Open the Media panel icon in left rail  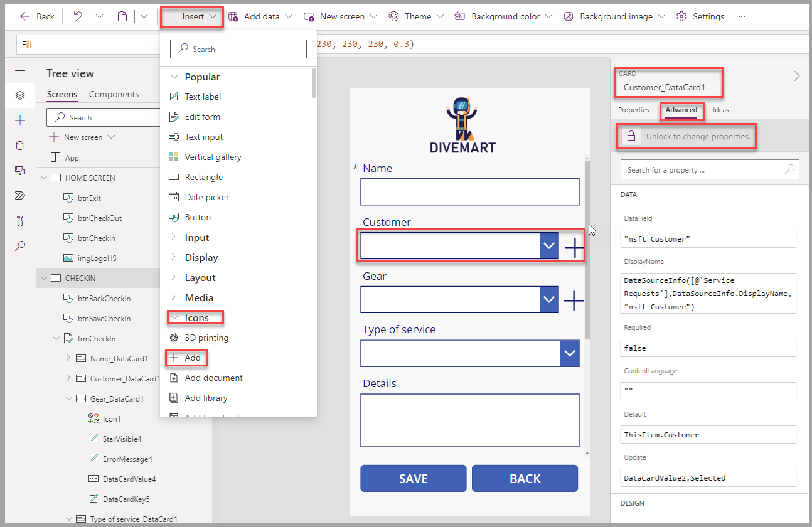point(20,169)
